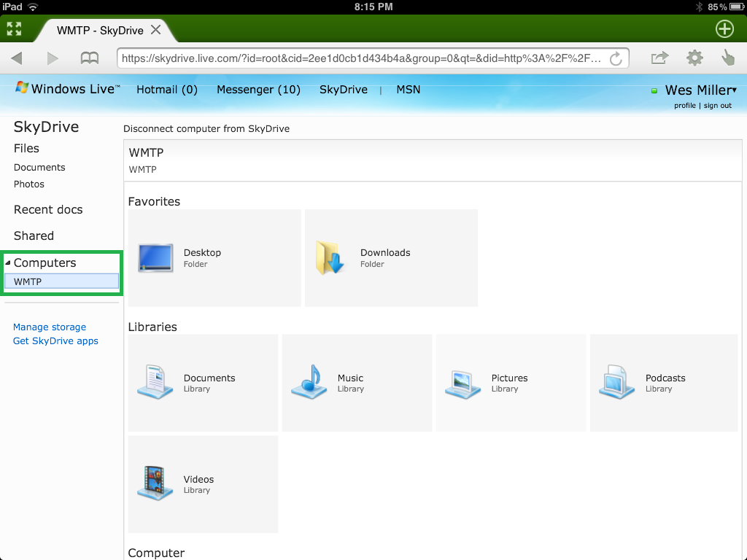This screenshot has width=747, height=560.
Task: Click the Desktop folder name
Action: (x=203, y=252)
